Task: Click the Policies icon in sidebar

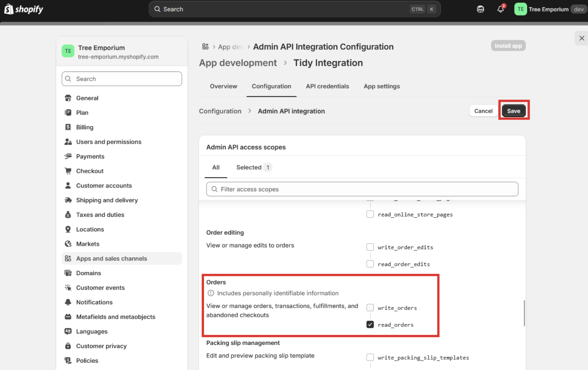Action: pos(68,361)
